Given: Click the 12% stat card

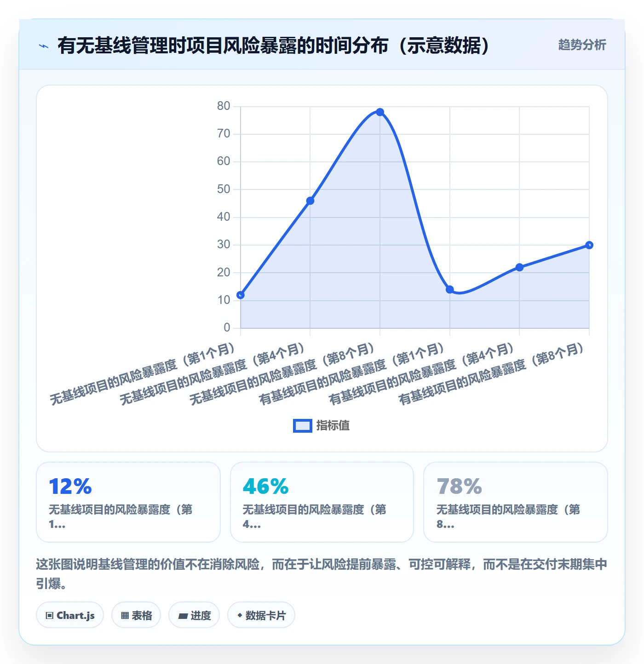Looking at the screenshot, I should pyautogui.click(x=128, y=502).
